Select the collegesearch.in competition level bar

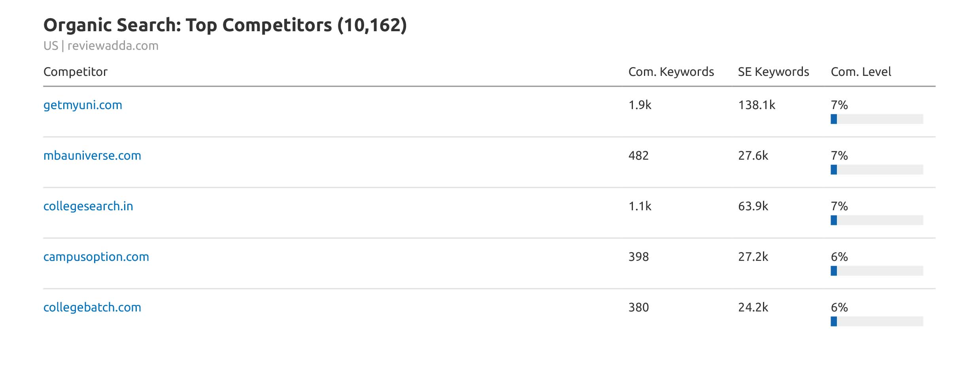(x=876, y=220)
